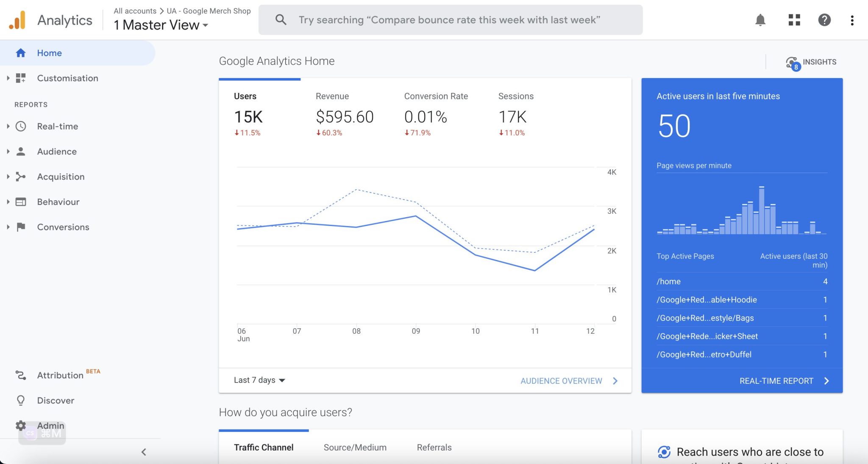The height and width of the screenshot is (464, 868).
Task: Open the Last 7 days date dropdown
Action: pos(259,380)
